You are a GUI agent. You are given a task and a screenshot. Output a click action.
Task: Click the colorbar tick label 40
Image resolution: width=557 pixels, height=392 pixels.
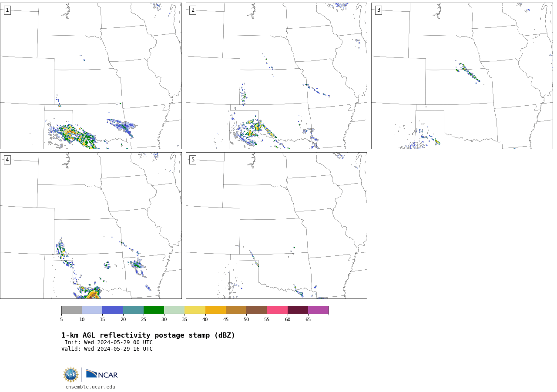(x=205, y=320)
